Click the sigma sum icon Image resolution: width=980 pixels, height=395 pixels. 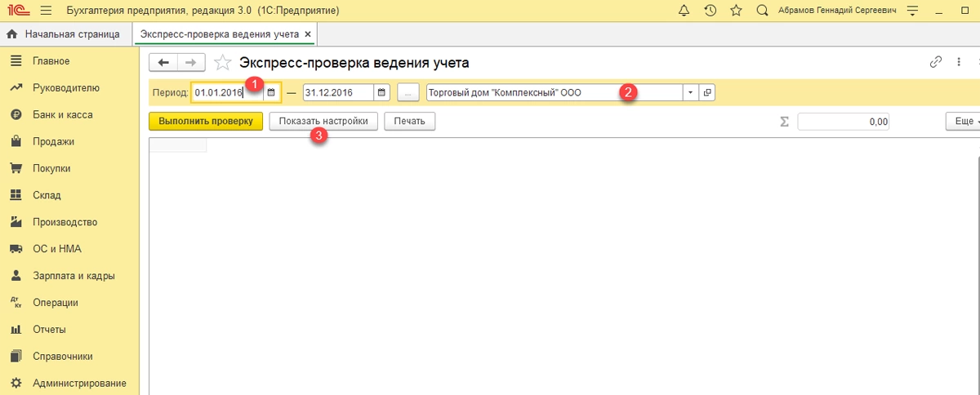[785, 121]
